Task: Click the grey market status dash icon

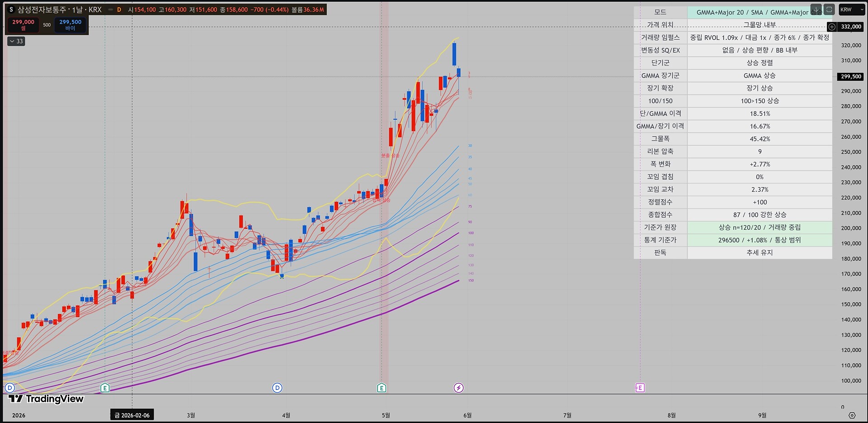Action: click(x=110, y=10)
